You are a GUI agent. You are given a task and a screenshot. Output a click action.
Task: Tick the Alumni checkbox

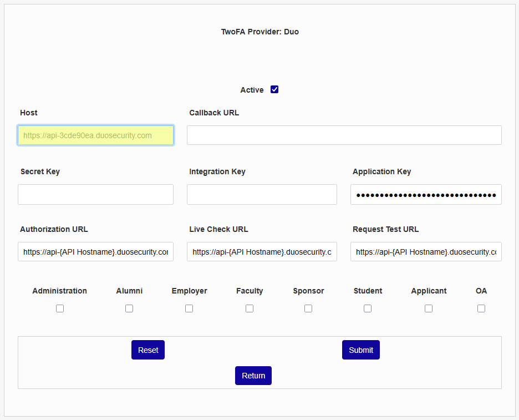[129, 308]
